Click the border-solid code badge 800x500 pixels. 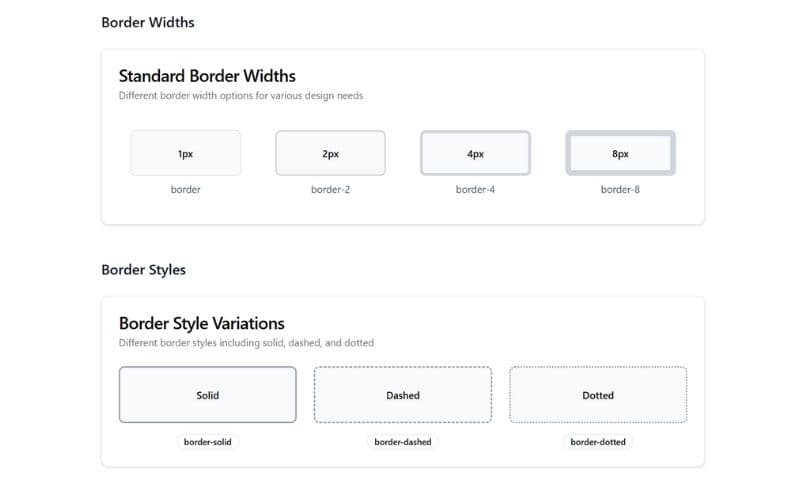pyautogui.click(x=207, y=441)
